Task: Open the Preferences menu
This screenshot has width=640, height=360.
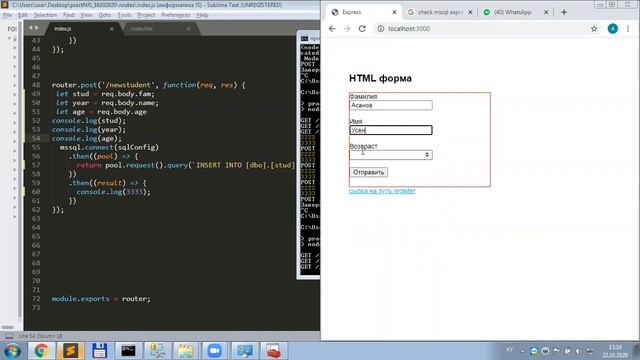Action: point(176,15)
